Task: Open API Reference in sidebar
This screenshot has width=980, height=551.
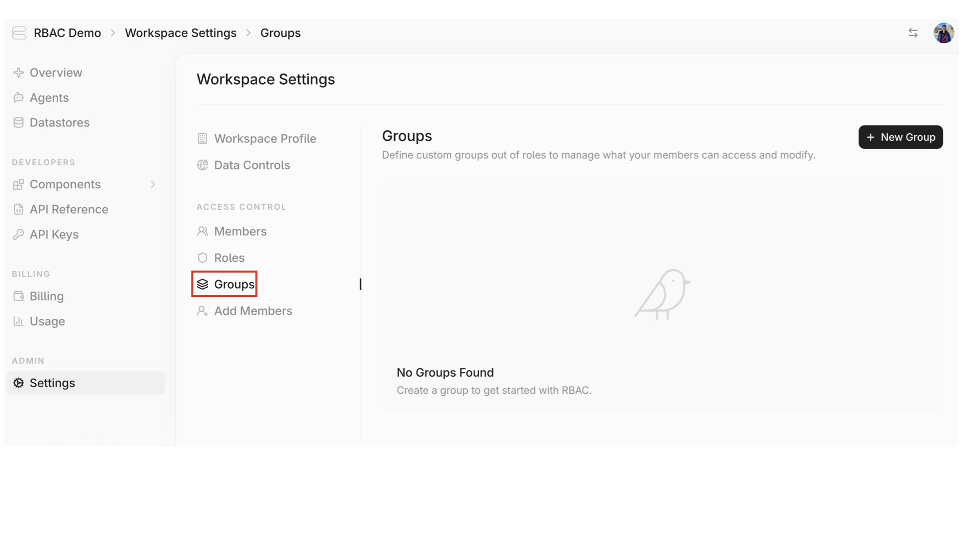Action: pos(68,209)
